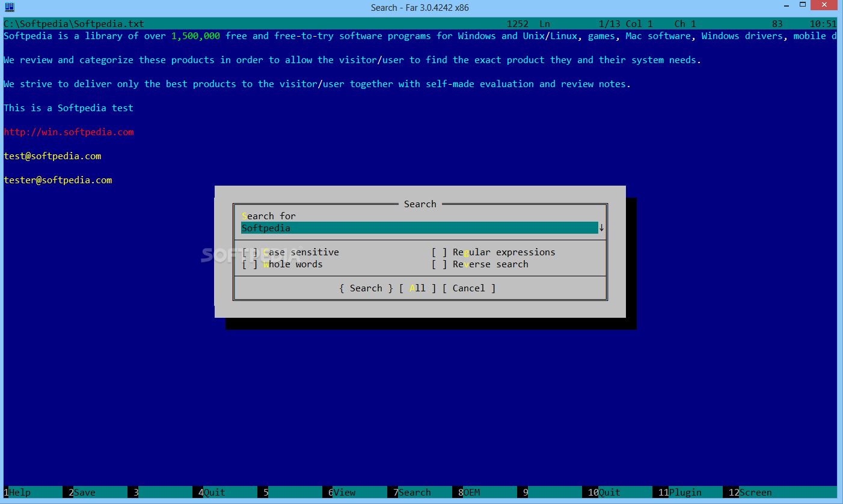Click the http://win.softpedia.com link text
Image resolution: width=843 pixels, height=504 pixels.
click(69, 132)
